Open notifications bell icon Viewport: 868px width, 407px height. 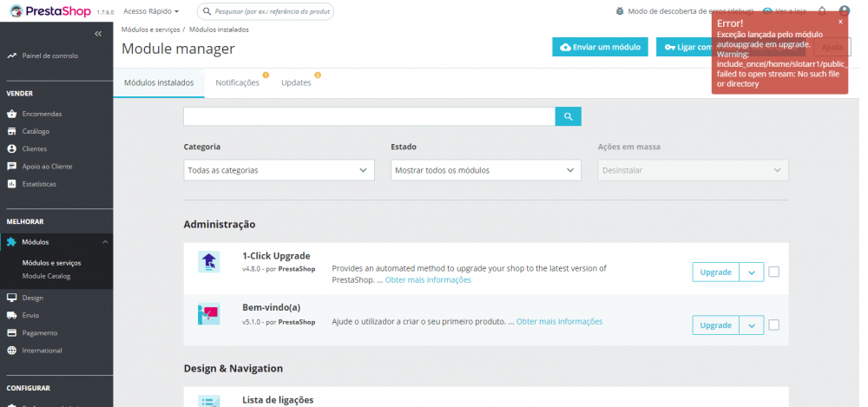tap(822, 11)
